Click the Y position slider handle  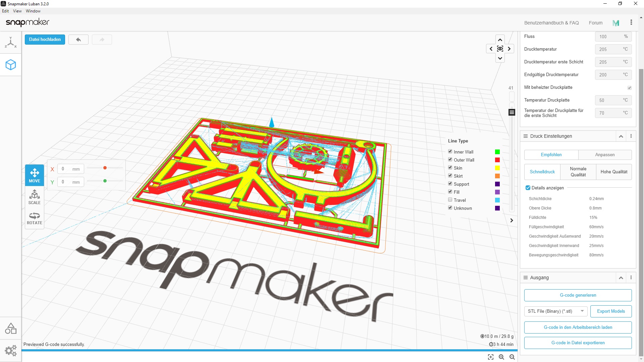click(x=105, y=181)
